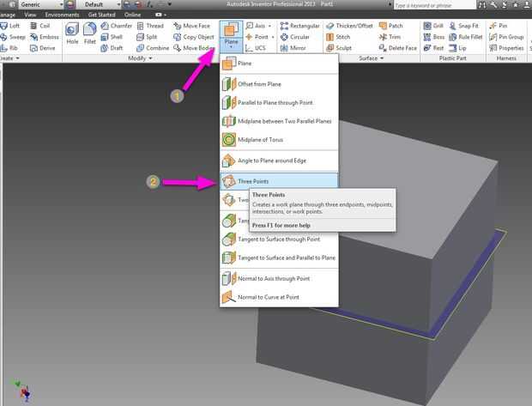The image size is (532, 406).
Task: Select the Draft tool
Action: 112,48
